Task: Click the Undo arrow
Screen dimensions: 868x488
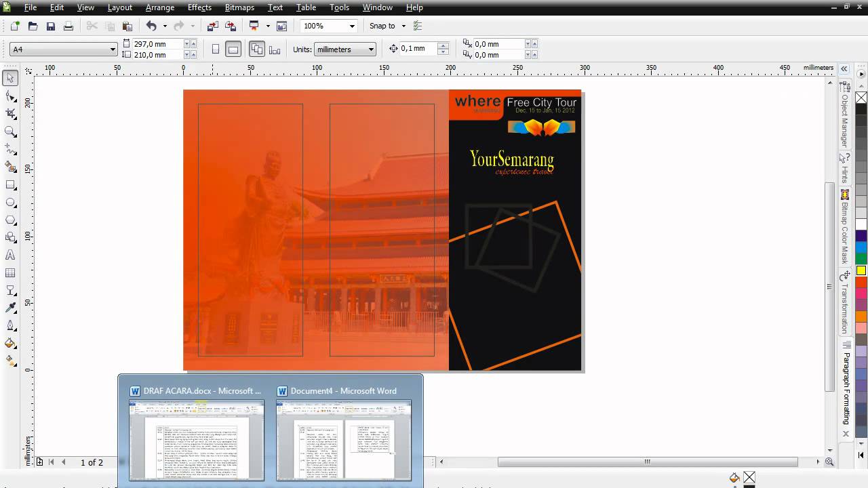Action: [x=151, y=26]
